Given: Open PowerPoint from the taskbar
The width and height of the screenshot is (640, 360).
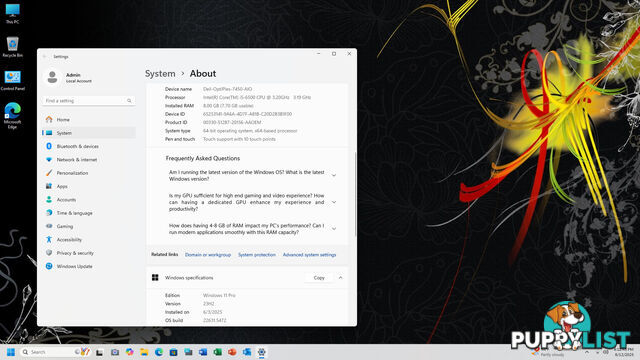Looking at the screenshot, I should [232, 352].
